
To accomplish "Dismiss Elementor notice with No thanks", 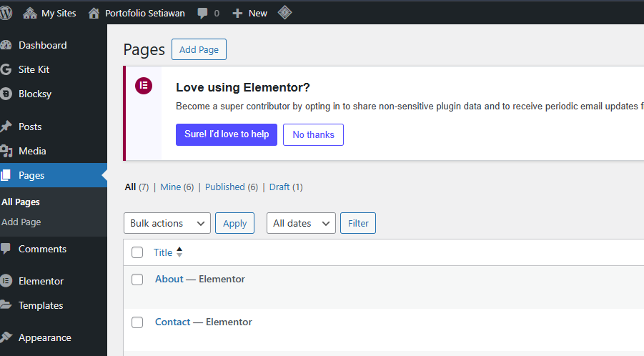I will [x=313, y=134].
